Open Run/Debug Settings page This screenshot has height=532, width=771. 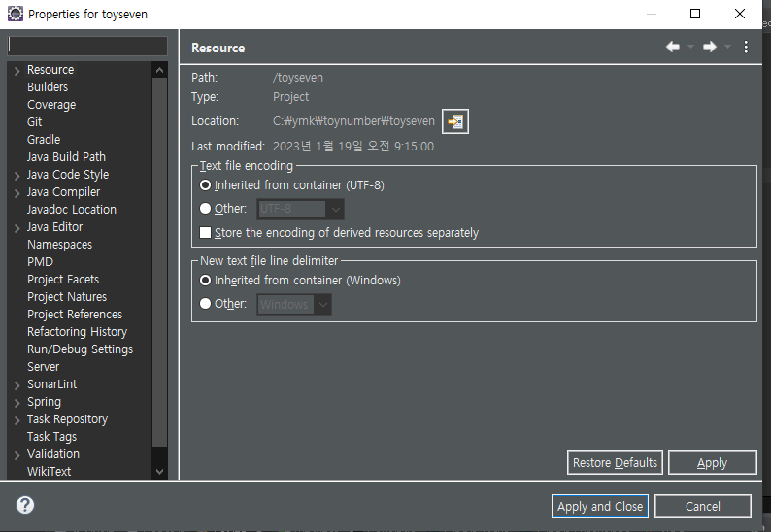(80, 349)
